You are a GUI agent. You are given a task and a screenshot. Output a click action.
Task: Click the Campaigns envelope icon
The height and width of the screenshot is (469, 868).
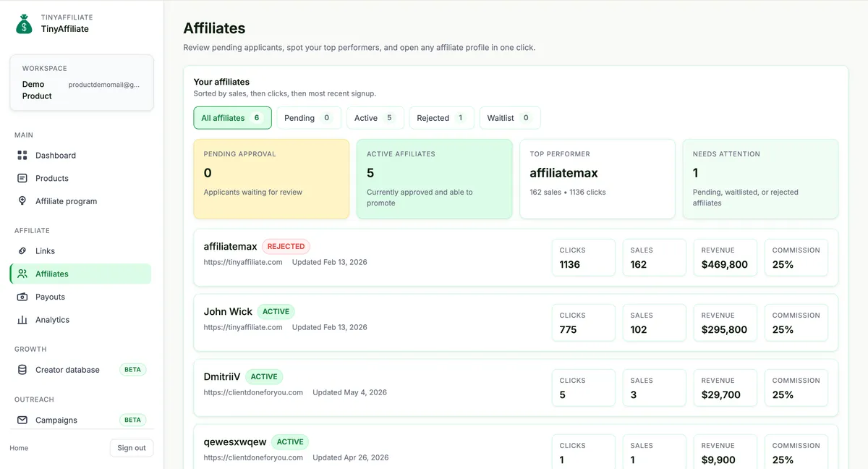[22, 420]
